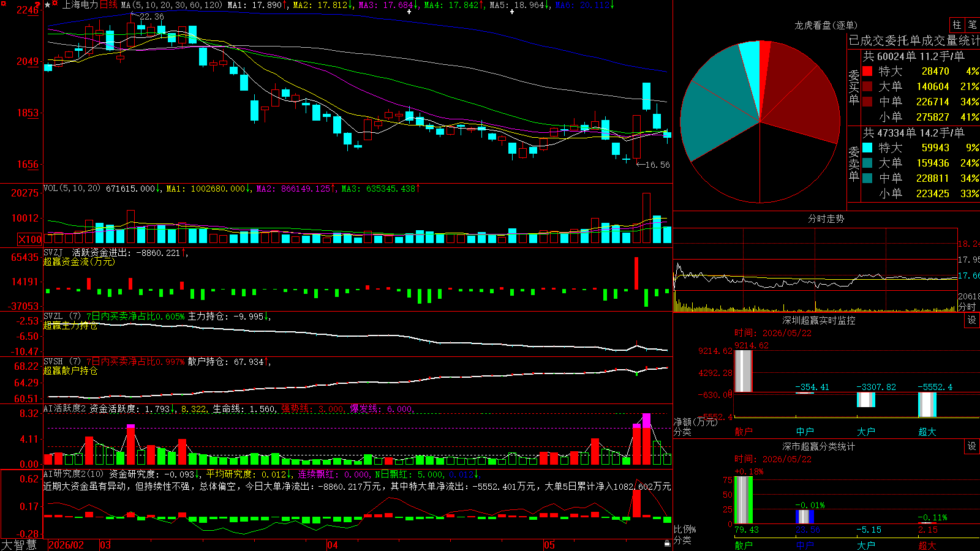Click the 05 month marker on timeline
980x551 pixels.
[549, 545]
